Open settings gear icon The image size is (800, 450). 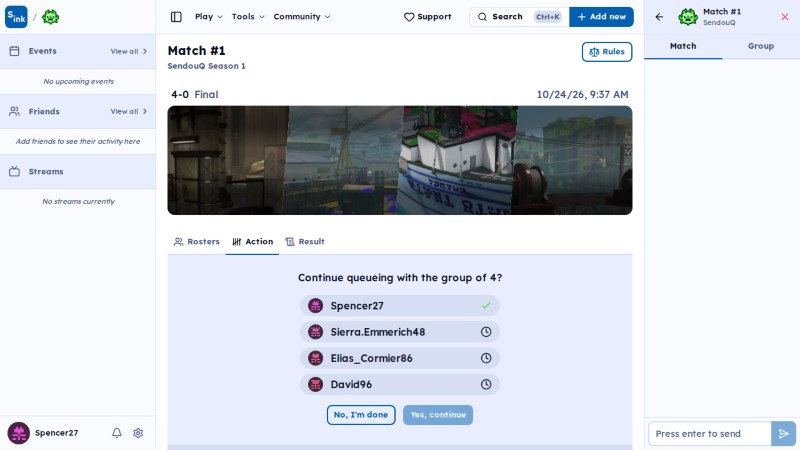point(138,433)
